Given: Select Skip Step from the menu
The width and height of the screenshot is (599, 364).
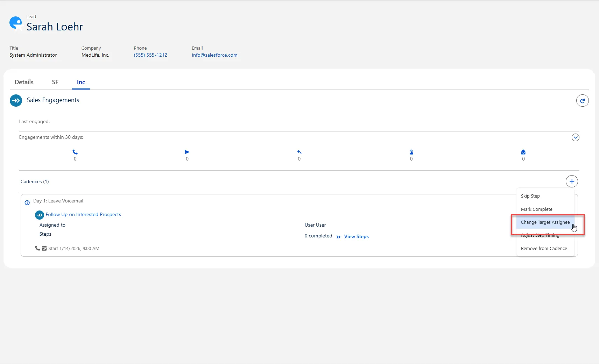Looking at the screenshot, I should coord(530,196).
